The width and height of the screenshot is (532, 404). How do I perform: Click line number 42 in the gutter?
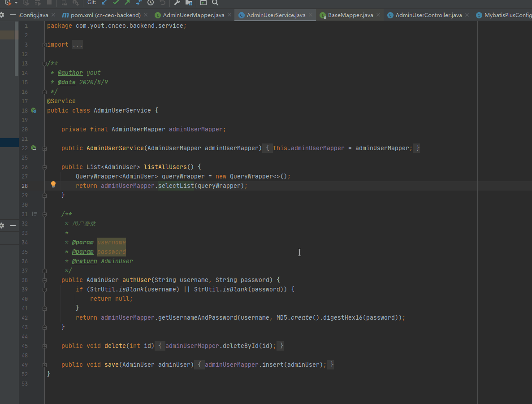point(25,318)
